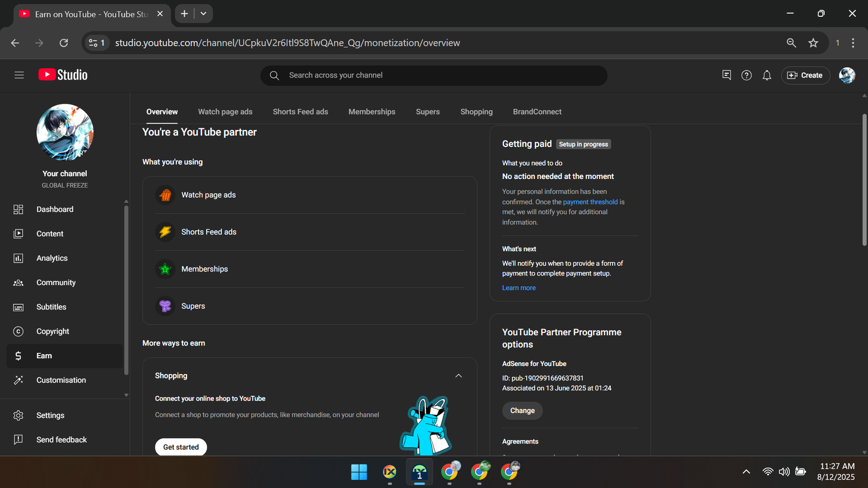Open a new browser tab
The image size is (868, 488).
(x=184, y=14)
